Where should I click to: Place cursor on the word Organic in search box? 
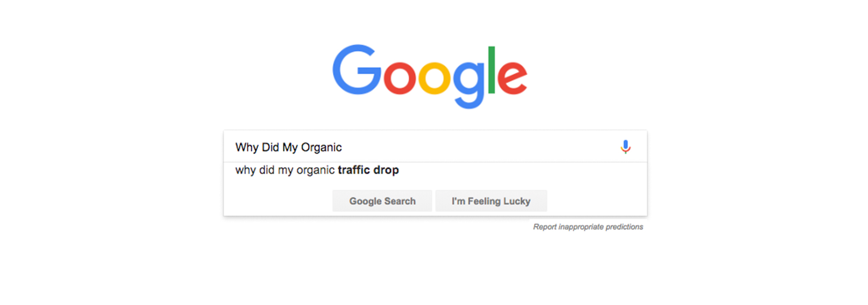point(321,148)
